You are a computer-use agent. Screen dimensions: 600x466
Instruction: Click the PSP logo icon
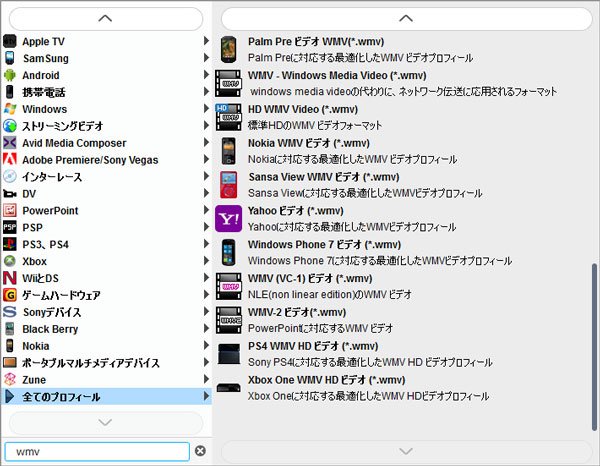[x=10, y=227]
